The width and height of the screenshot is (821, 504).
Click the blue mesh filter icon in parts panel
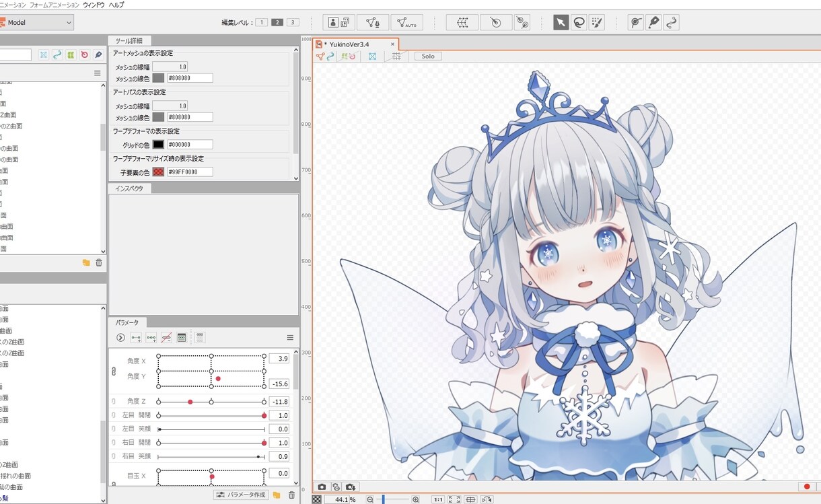point(43,55)
